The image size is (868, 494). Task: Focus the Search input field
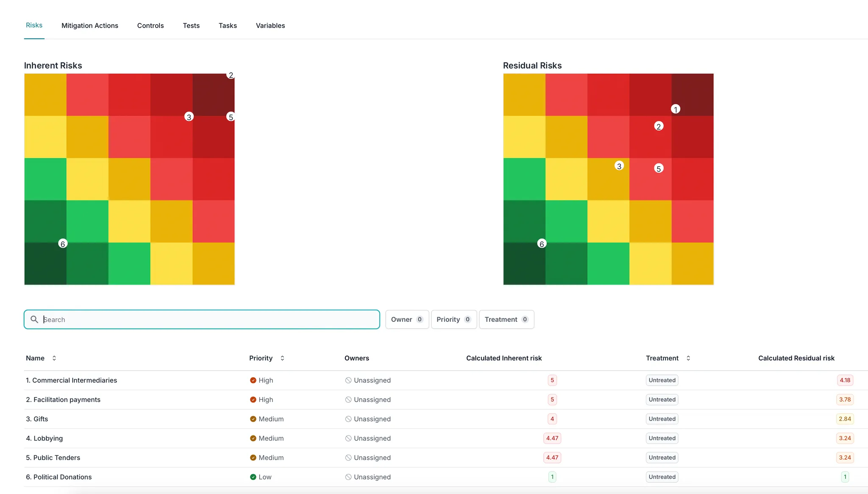[x=208, y=319]
